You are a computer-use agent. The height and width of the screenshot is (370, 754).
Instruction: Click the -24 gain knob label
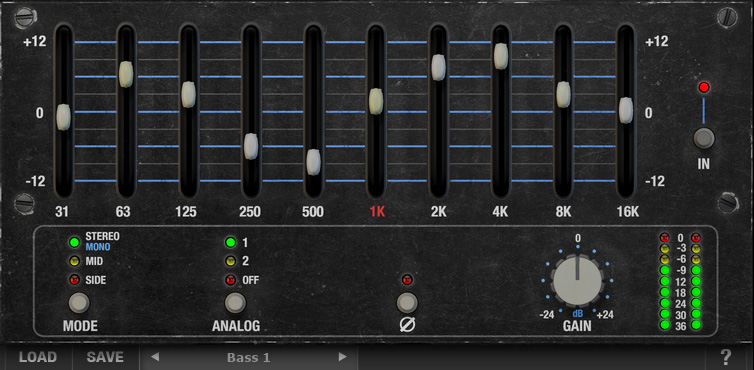547,315
